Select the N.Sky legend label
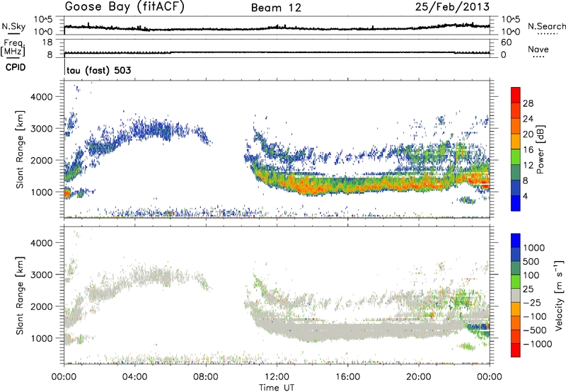Image resolution: width=566 pixels, height=392 pixels. pyautogui.click(x=13, y=26)
